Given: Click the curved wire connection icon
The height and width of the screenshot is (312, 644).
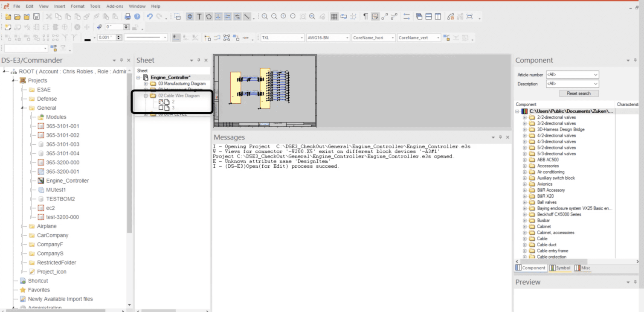Looking at the screenshot, I should [x=217, y=38].
